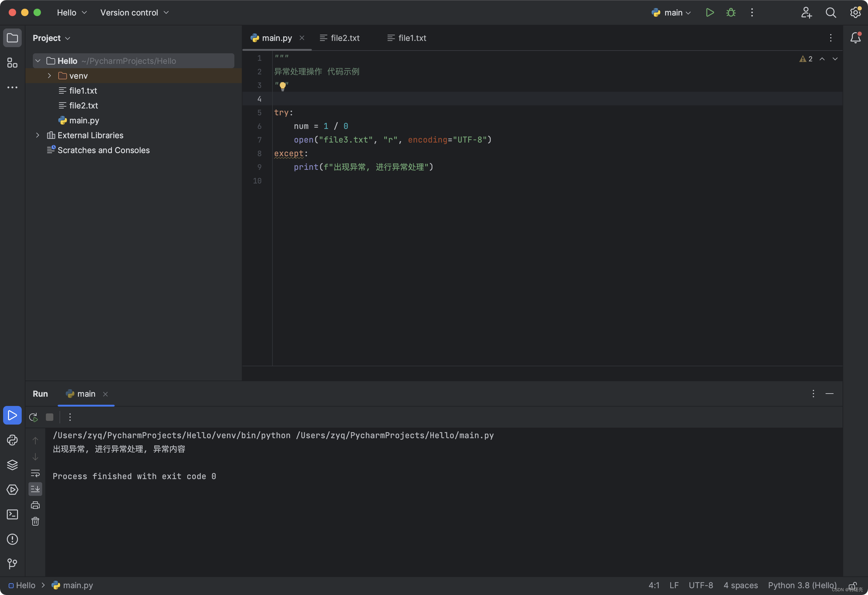Select the Notifications bell icon top right
The height and width of the screenshot is (595, 868).
pos(856,37)
